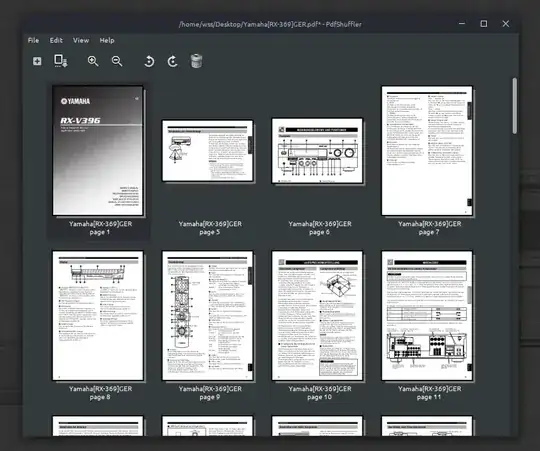Open the Edit menu

[x=56, y=40]
